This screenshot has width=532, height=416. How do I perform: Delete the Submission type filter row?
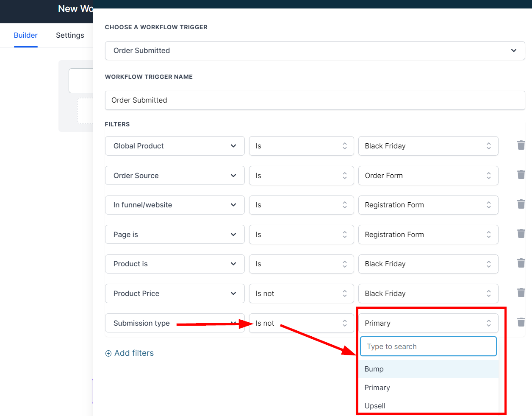click(521, 322)
